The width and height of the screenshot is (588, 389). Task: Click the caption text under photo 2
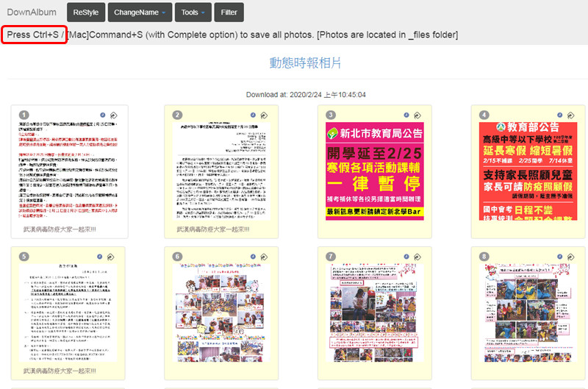click(213, 229)
